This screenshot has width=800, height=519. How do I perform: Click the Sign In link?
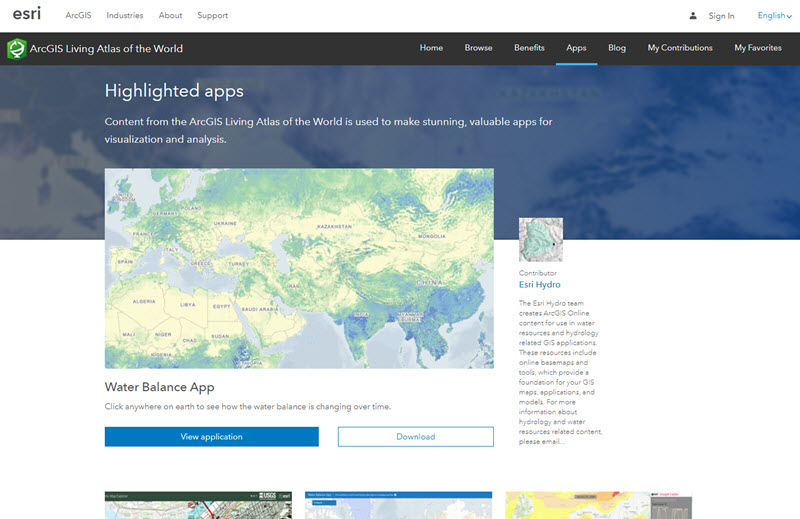(721, 16)
